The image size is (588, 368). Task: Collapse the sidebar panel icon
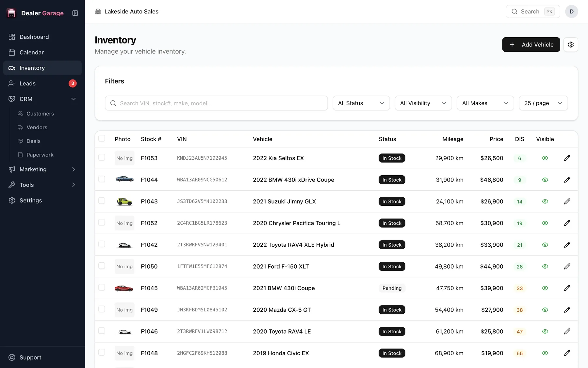coord(75,13)
